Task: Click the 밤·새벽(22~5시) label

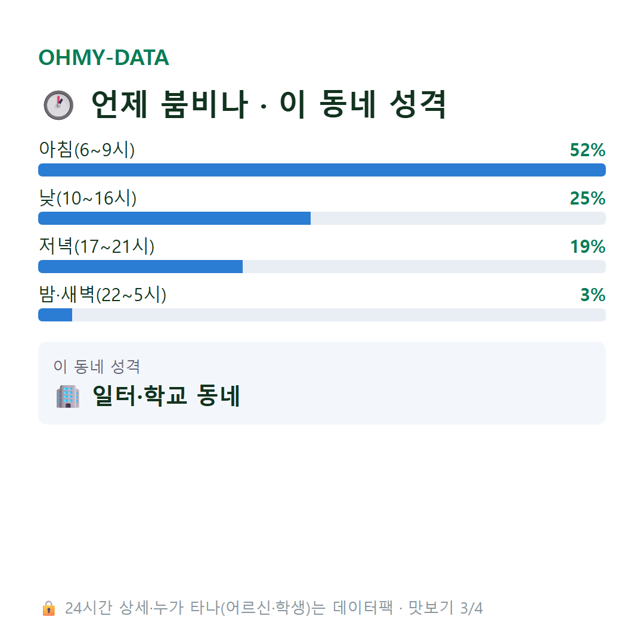Action: pyautogui.click(x=103, y=295)
